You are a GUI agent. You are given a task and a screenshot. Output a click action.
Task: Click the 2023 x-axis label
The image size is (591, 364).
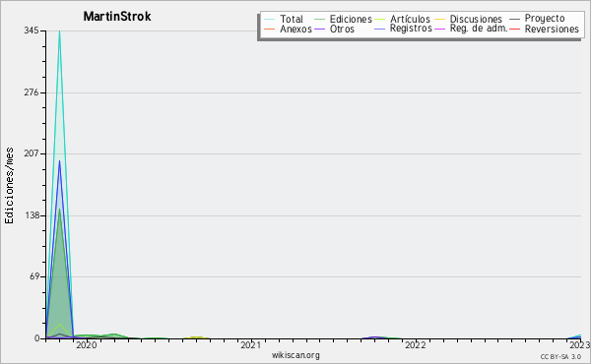pyautogui.click(x=580, y=345)
